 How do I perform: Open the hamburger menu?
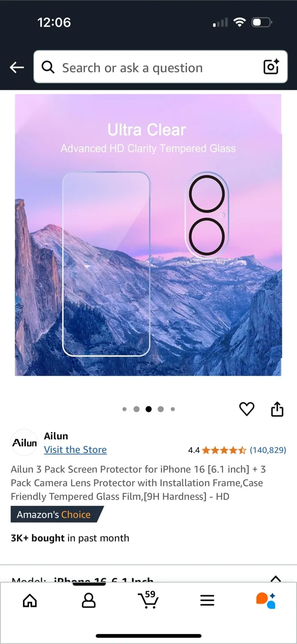(x=207, y=601)
